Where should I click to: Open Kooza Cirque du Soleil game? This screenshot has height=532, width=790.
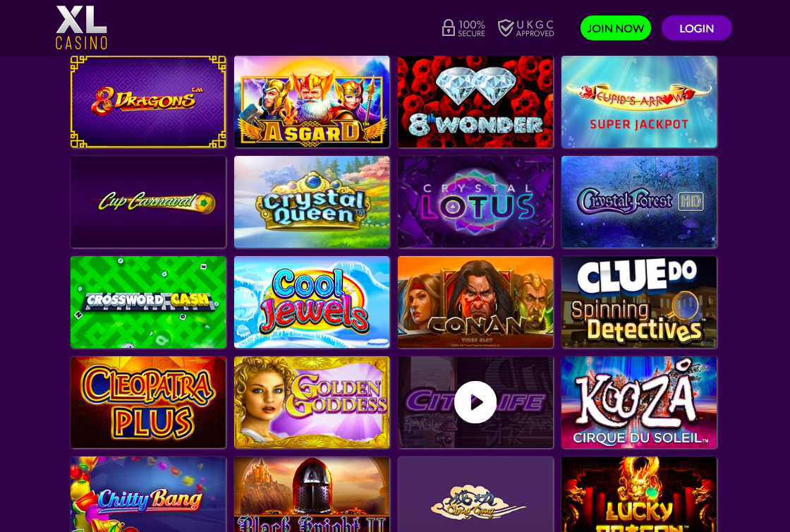click(639, 402)
